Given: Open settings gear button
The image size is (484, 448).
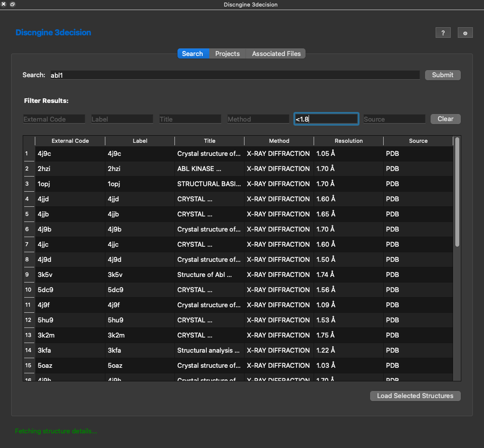Looking at the screenshot, I should point(465,33).
